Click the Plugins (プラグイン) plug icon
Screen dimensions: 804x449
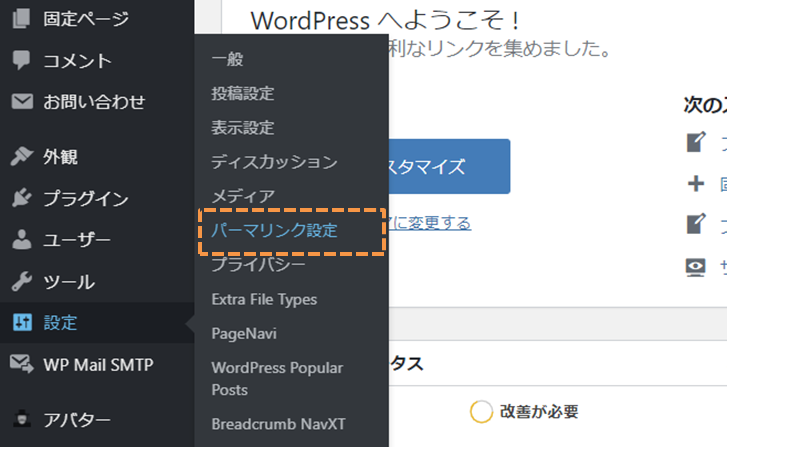(x=22, y=198)
